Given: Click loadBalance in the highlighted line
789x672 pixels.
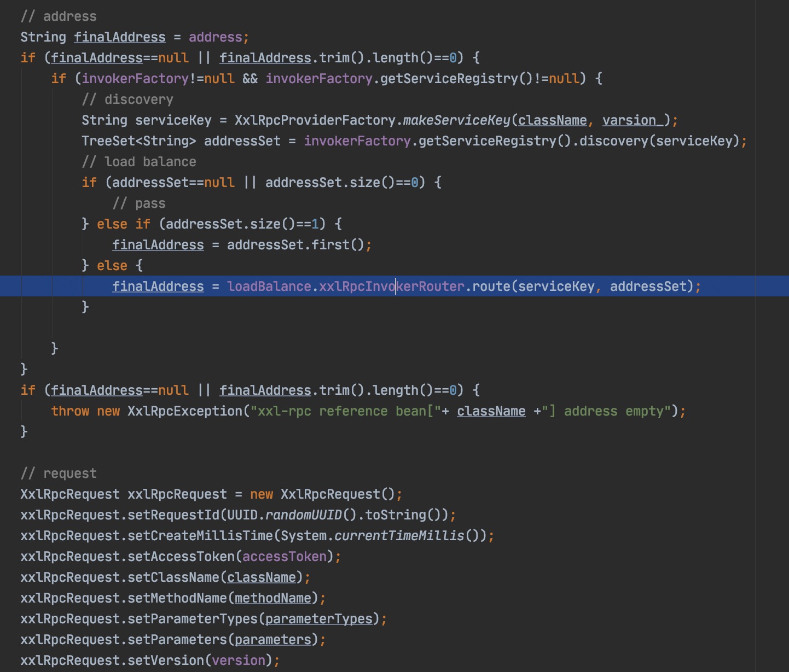Looking at the screenshot, I should tap(269, 287).
